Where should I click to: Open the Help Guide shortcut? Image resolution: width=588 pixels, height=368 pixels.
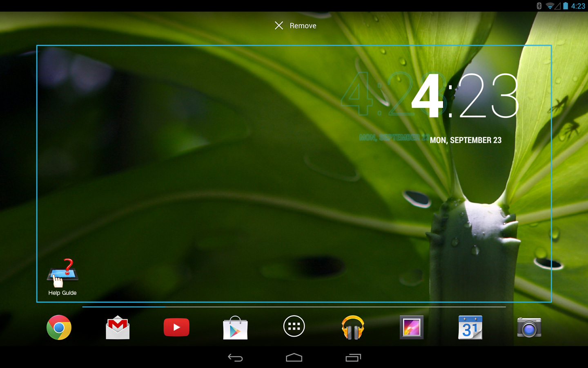(62, 277)
